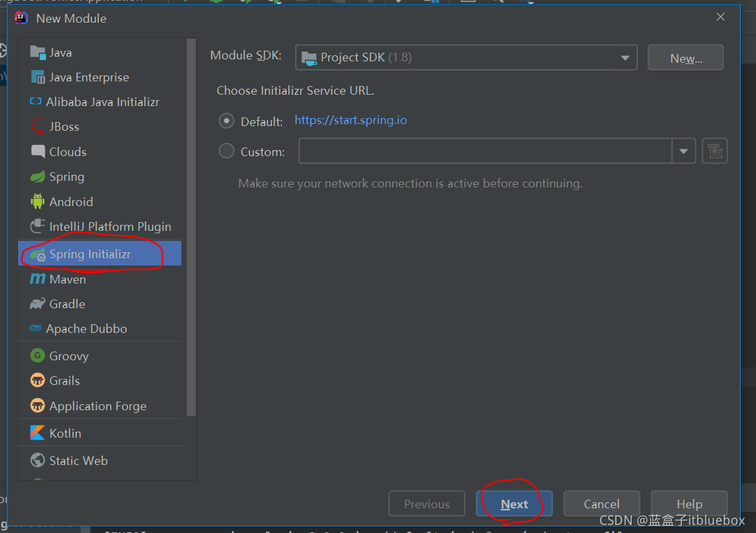756x533 pixels.
Task: Click the IntelliJ Platform Plugin icon
Action: coord(37,226)
